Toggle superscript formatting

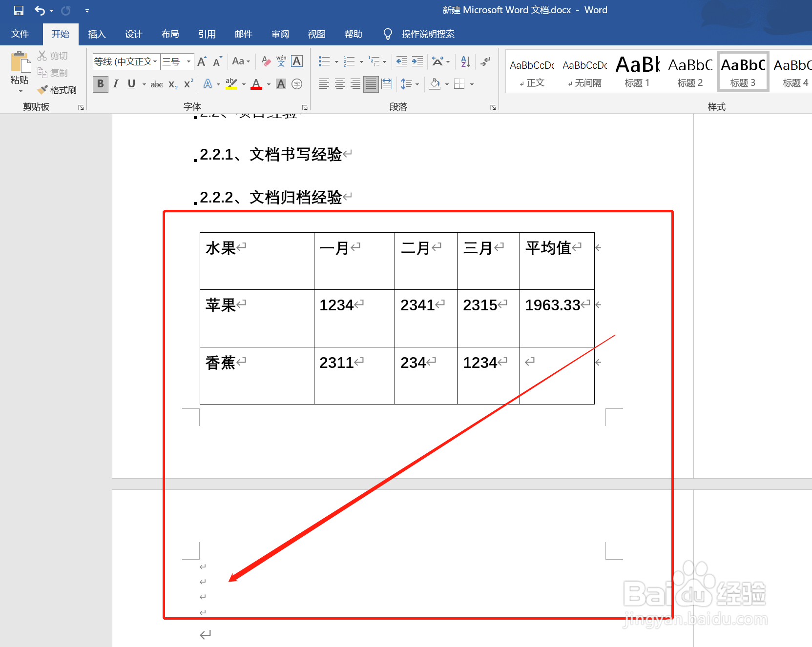coord(187,83)
